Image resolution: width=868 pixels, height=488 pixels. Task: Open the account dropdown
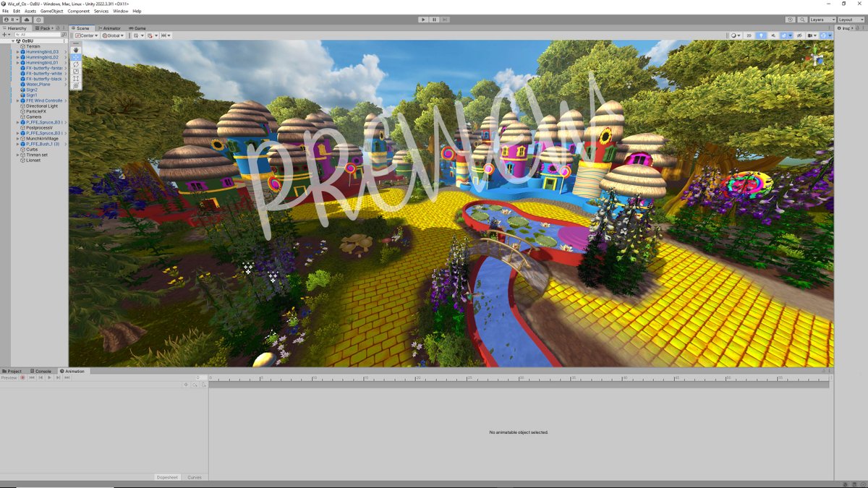pos(11,20)
